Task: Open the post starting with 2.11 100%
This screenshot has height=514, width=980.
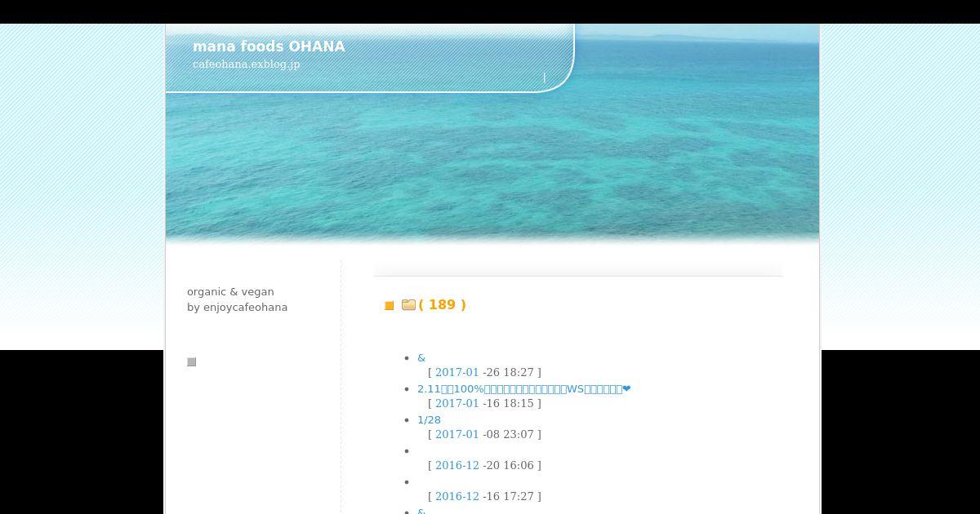Action: [x=523, y=388]
